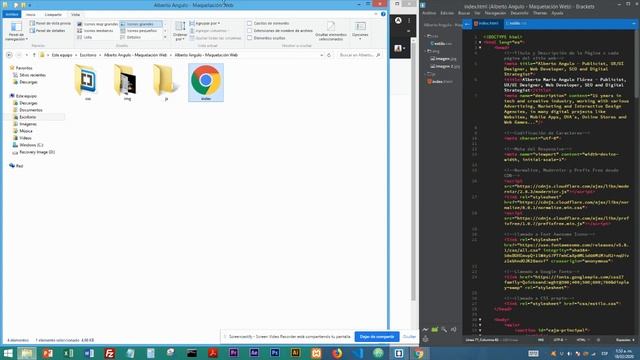
Task: Select Iconos pequeños view
Action: 139,31
